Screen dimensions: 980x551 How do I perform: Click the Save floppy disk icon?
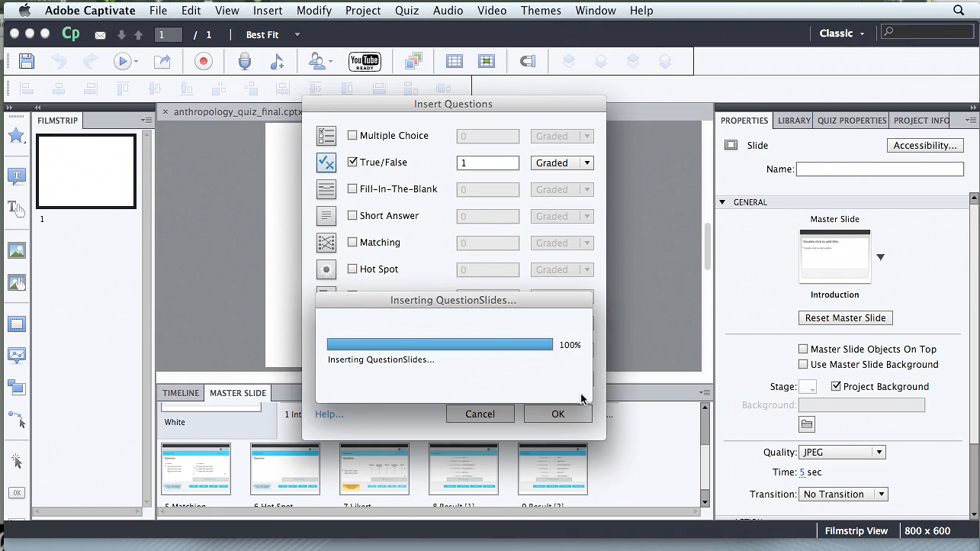[x=27, y=61]
